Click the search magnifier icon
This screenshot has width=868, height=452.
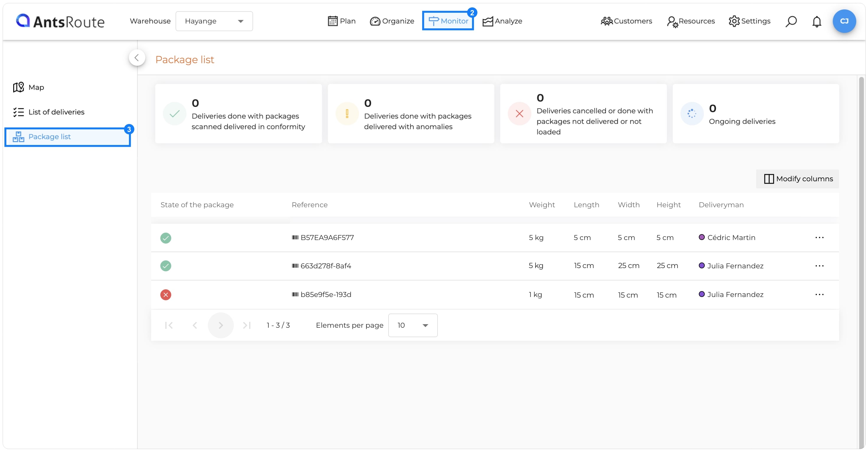pos(791,21)
